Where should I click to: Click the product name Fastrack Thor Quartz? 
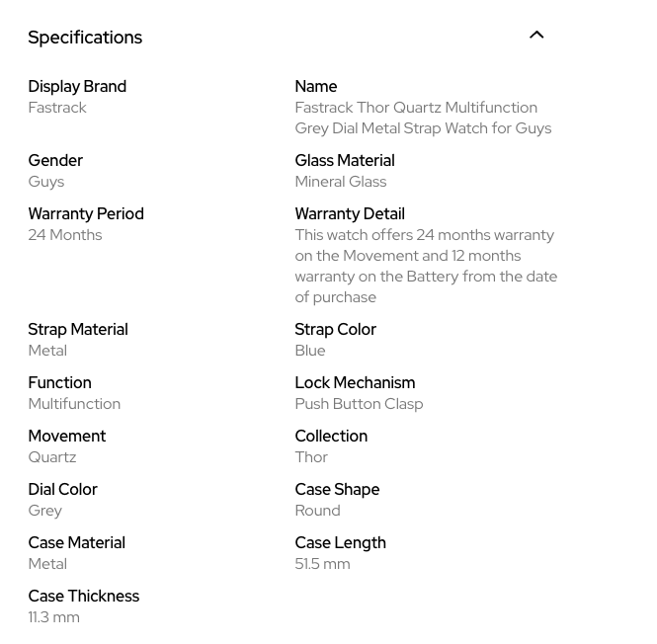[422, 118]
